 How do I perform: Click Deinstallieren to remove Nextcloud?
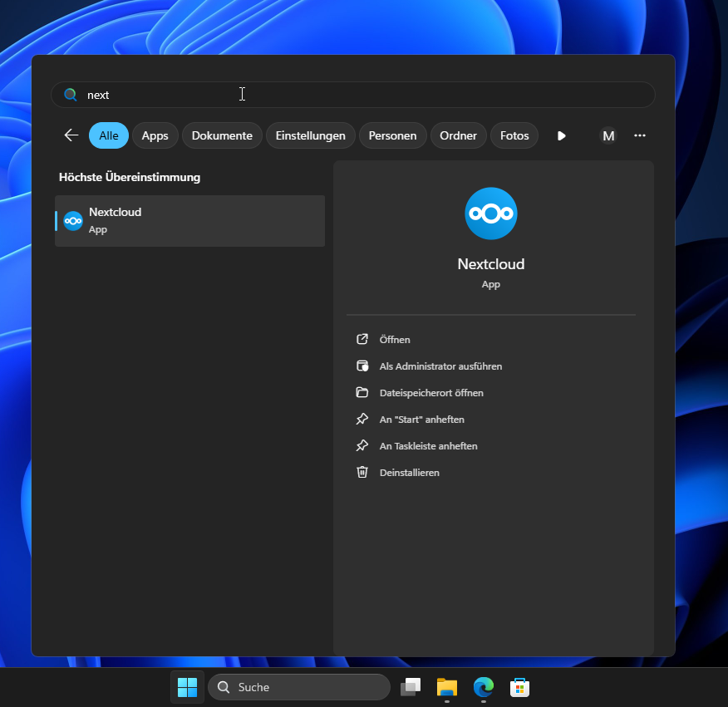coord(409,473)
